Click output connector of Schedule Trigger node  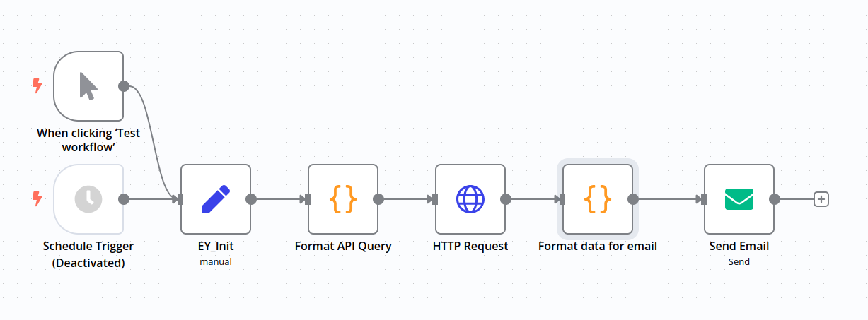pos(124,199)
